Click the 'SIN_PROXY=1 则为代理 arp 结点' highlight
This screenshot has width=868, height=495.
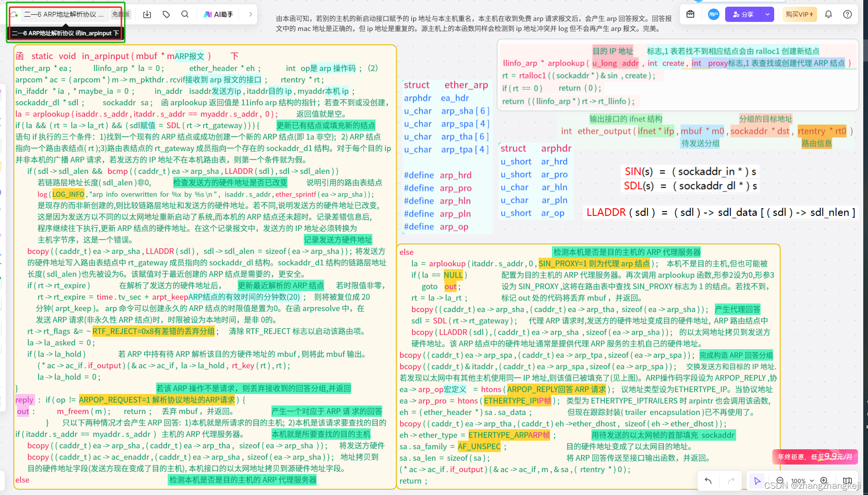[594, 263]
